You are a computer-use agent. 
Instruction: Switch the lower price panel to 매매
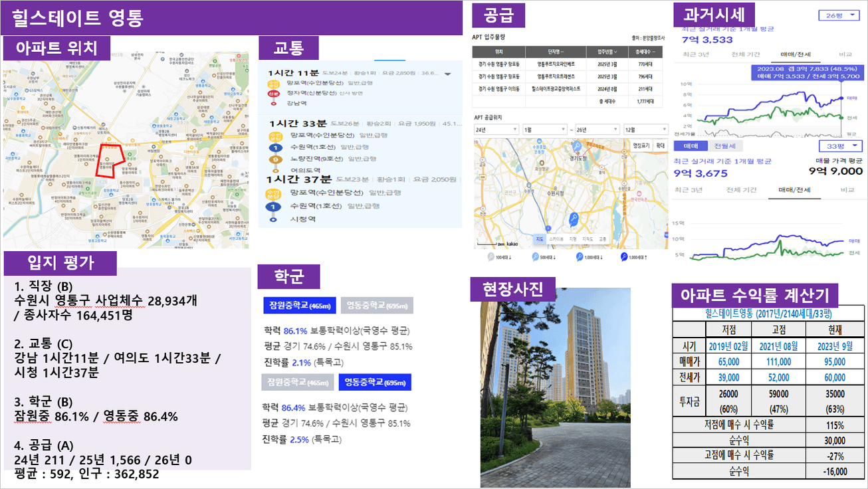(691, 146)
